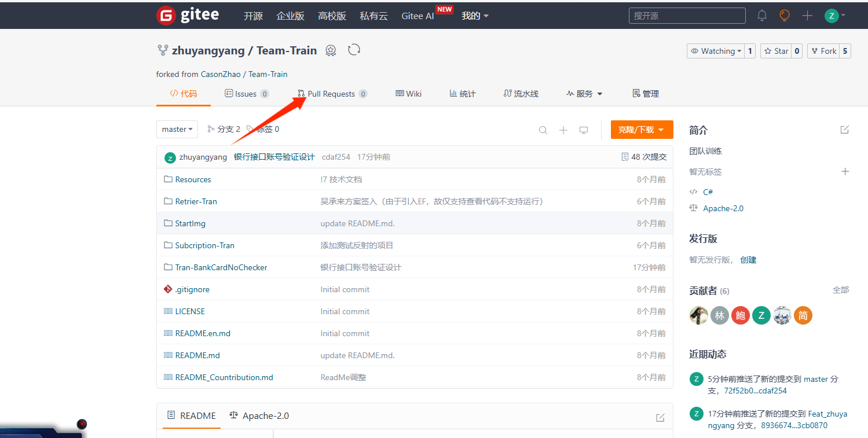Switch to the Issues tab
This screenshot has width=868, height=438.
(x=246, y=93)
